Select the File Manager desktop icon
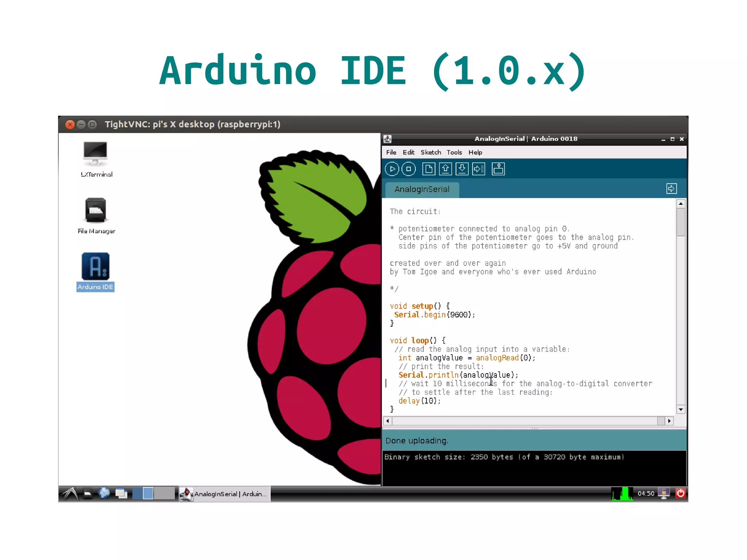Viewport: 747px width, 560px height. 96,216
